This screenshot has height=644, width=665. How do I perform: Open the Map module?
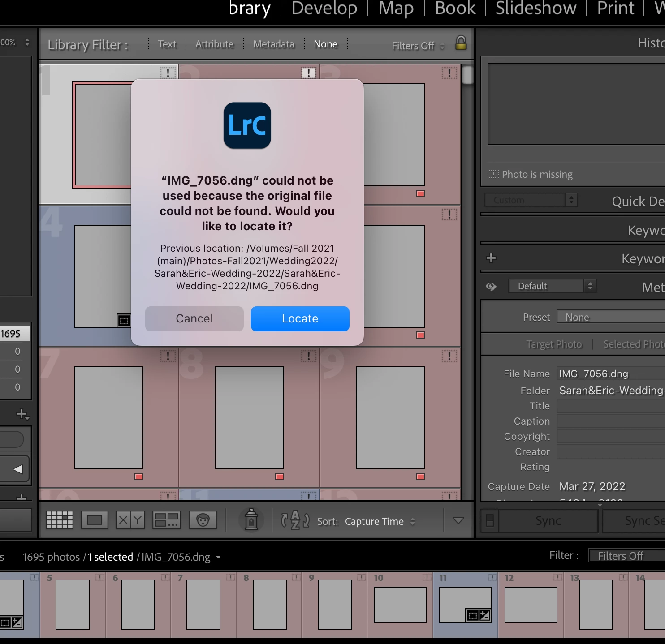pos(396,8)
